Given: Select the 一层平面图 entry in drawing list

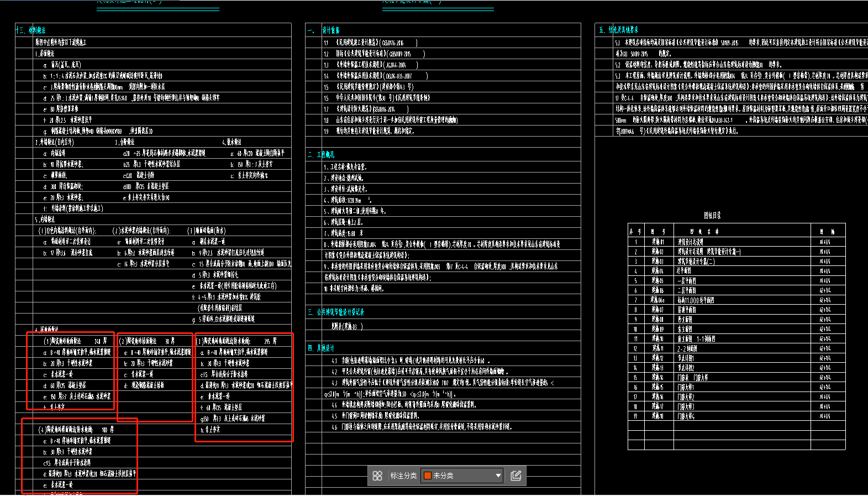Looking at the screenshot, I should (x=687, y=281).
